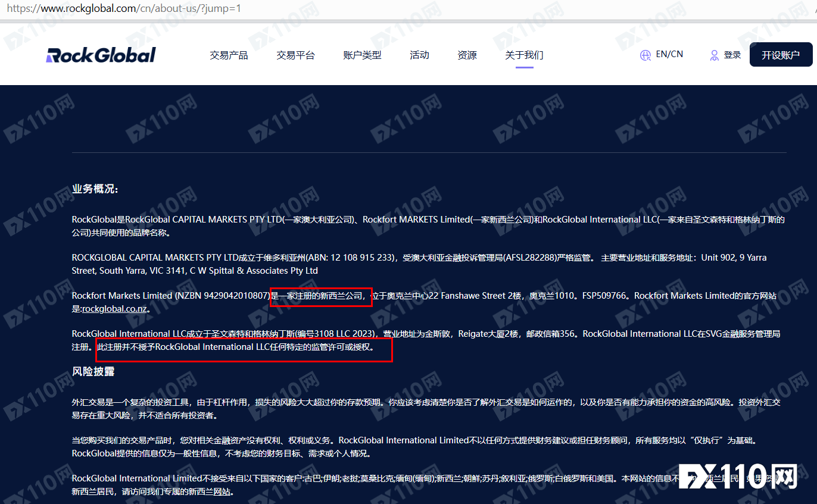
Task: Click the text ABN: 12 108 915 233
Action: tap(351, 258)
